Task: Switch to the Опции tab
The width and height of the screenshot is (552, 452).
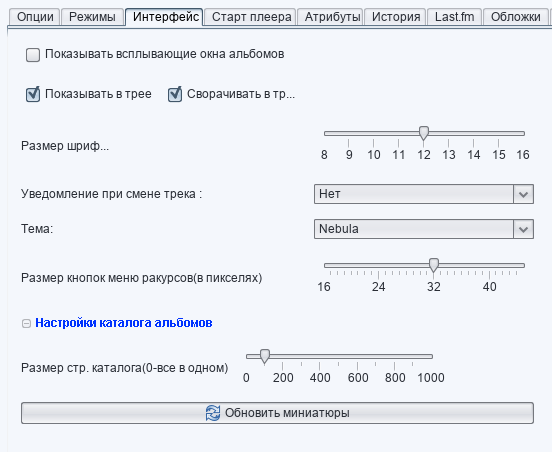Action: (x=35, y=17)
